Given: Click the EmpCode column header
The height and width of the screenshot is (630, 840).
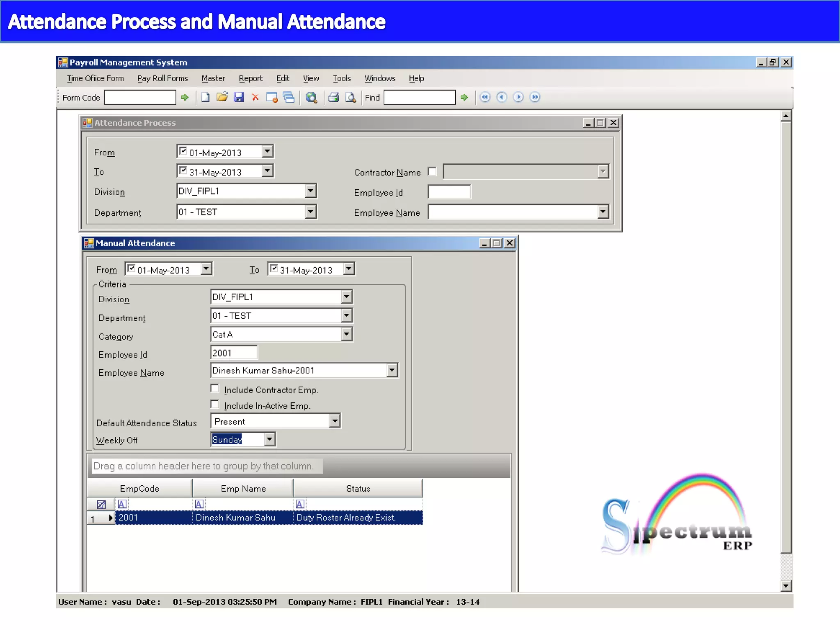Looking at the screenshot, I should [x=139, y=488].
